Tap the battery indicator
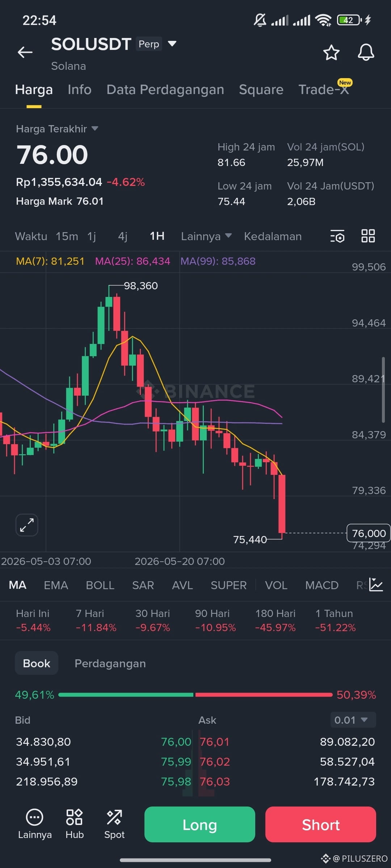 click(x=349, y=20)
